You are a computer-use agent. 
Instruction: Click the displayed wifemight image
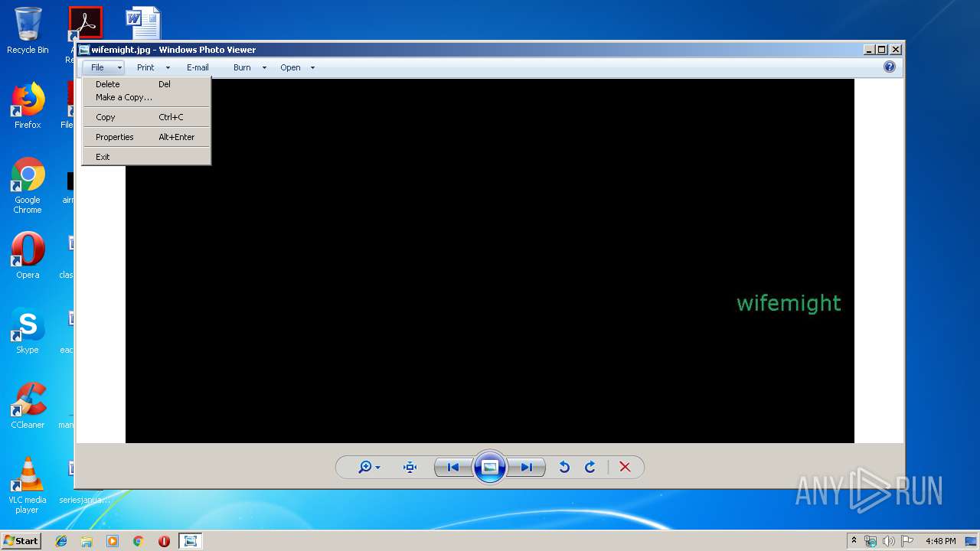[490, 260]
